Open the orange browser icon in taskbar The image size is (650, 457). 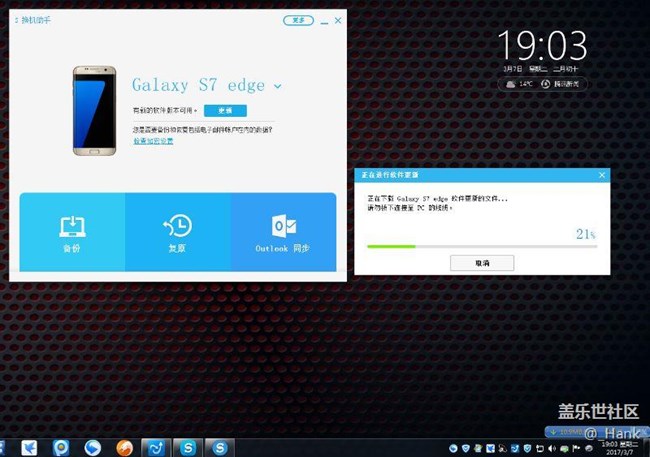point(124,447)
